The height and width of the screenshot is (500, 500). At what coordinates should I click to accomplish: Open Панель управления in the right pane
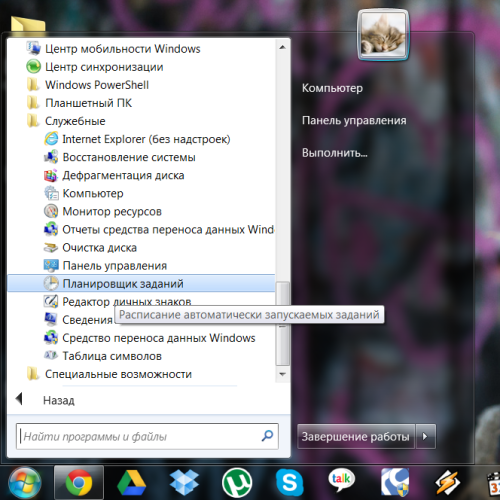coord(354,120)
